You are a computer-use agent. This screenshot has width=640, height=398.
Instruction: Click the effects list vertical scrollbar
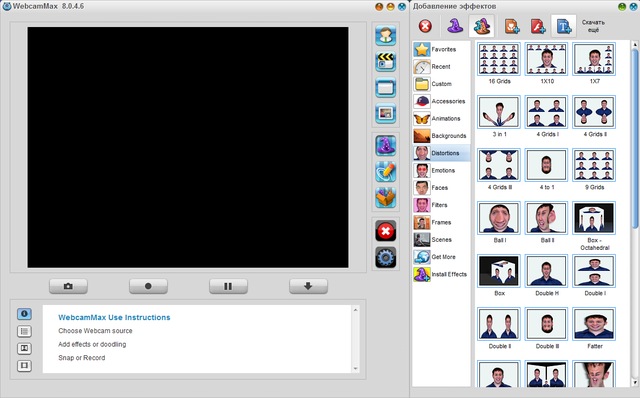(x=635, y=139)
